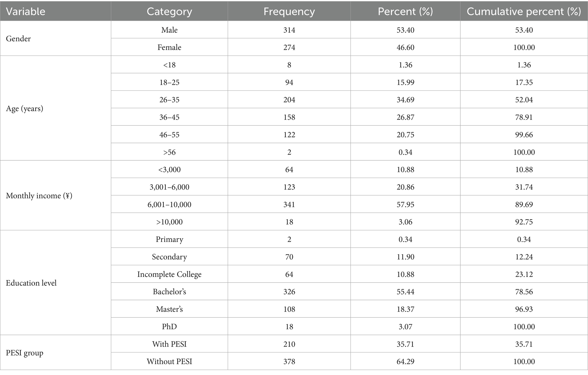Image resolution: width=588 pixels, height=375 pixels.
Task: Click the Category column header
Action: 169,12
